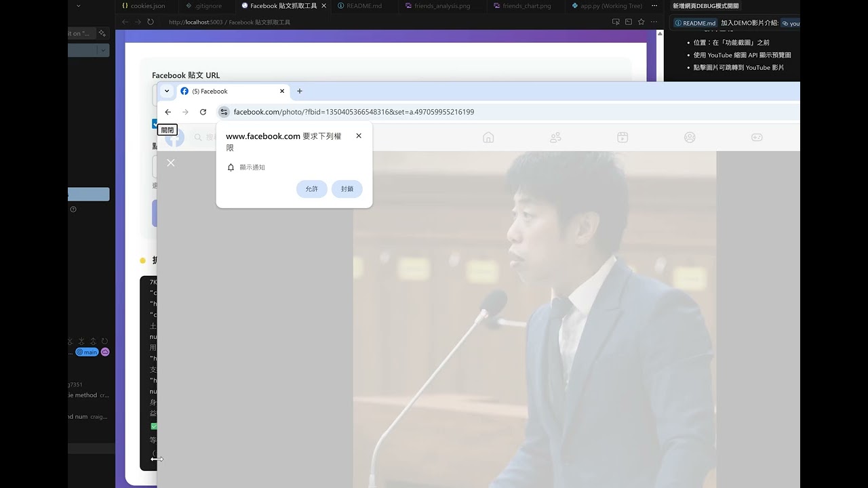868x488 pixels.
Task: Click the Chrome back arrow in Facebook window
Action: [168, 112]
